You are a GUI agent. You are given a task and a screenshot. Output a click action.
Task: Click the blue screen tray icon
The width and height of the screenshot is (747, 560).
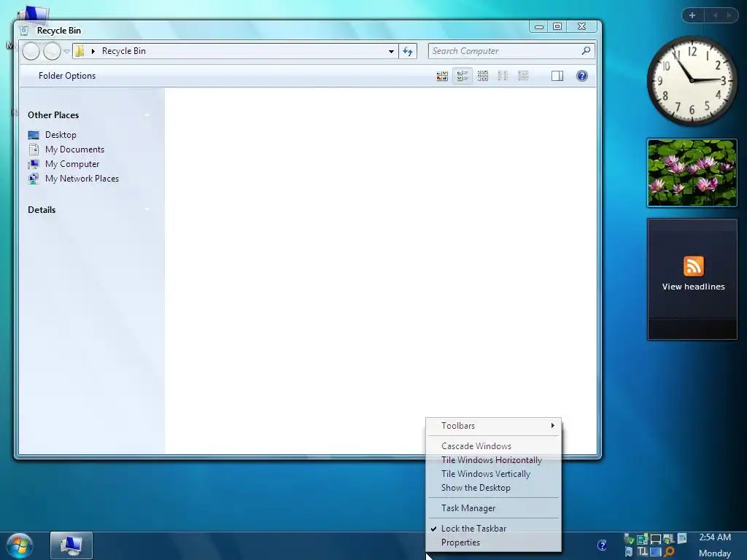656,552
